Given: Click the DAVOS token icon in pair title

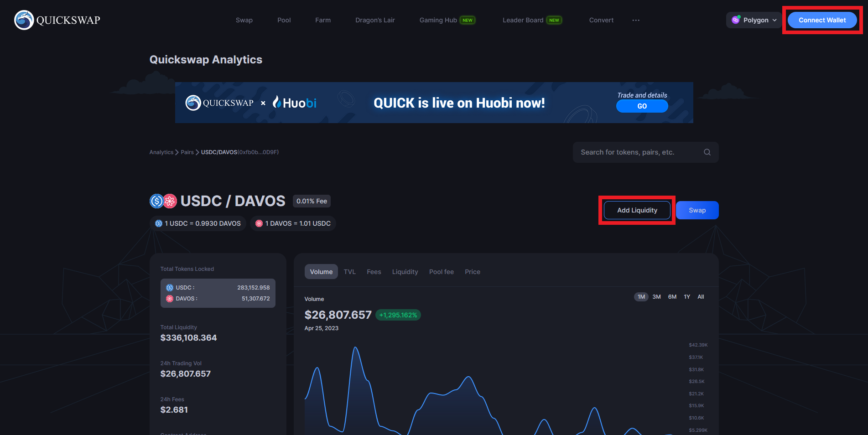Looking at the screenshot, I should tap(170, 201).
